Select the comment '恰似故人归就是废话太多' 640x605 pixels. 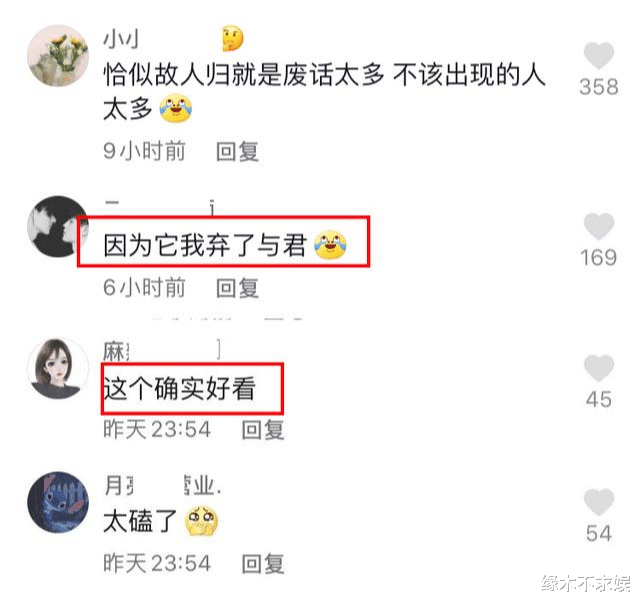coord(324,92)
